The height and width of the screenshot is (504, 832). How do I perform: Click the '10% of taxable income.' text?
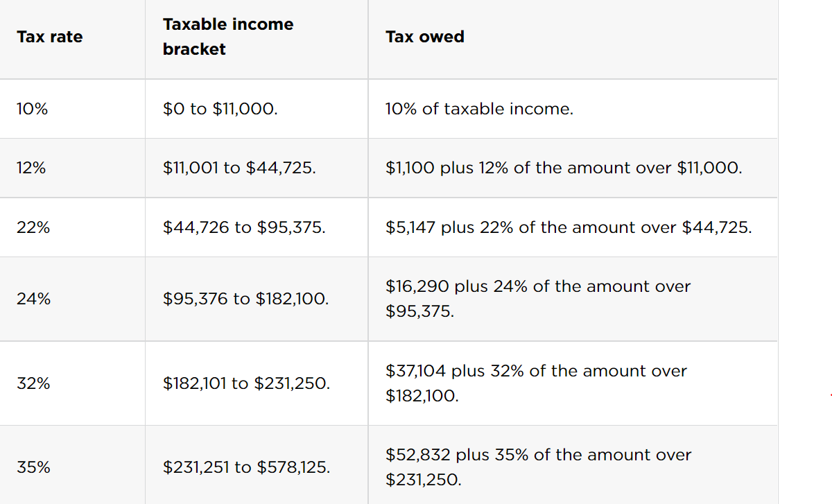[480, 109]
